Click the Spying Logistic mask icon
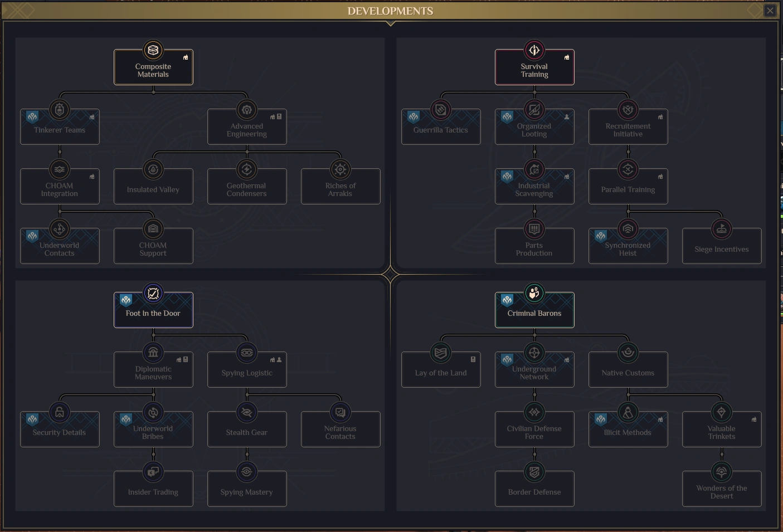Screen dimensions: 783x532 [247, 353]
